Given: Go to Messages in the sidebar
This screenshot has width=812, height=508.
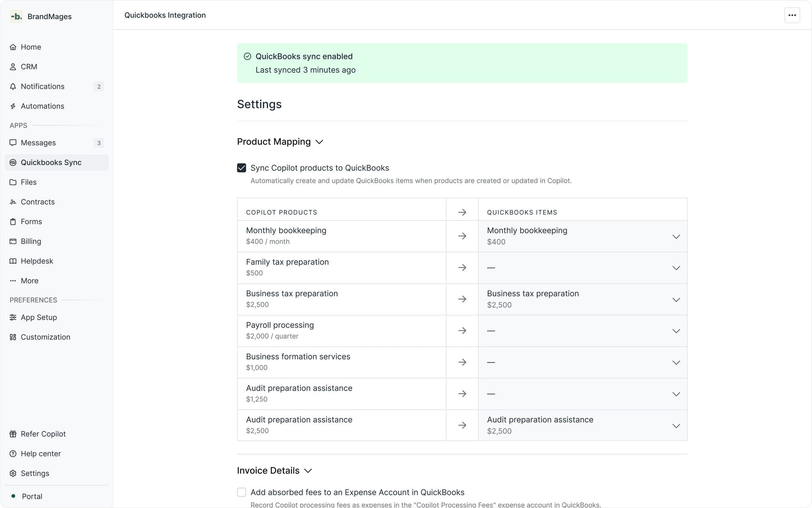Looking at the screenshot, I should [38, 143].
